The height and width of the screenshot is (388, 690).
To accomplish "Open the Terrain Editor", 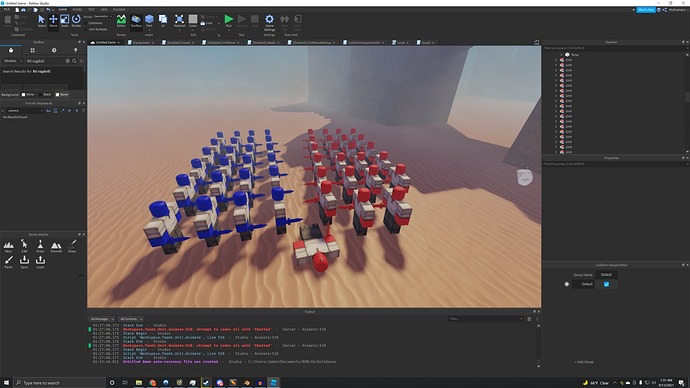I will pos(121,21).
